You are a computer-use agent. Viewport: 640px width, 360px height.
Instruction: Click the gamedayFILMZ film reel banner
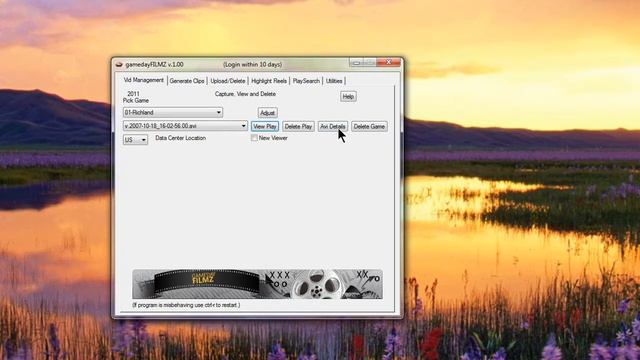pyautogui.click(x=257, y=284)
